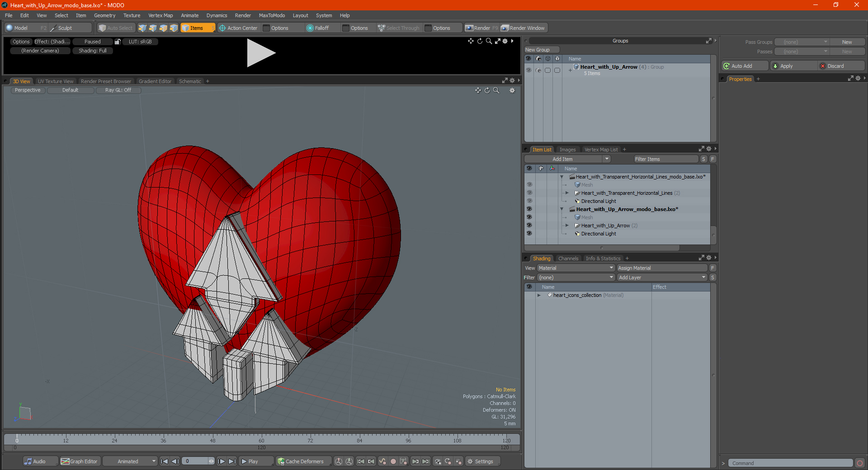Select Materials selection mode cube icon
Screen dimensions: 868x470
point(174,28)
